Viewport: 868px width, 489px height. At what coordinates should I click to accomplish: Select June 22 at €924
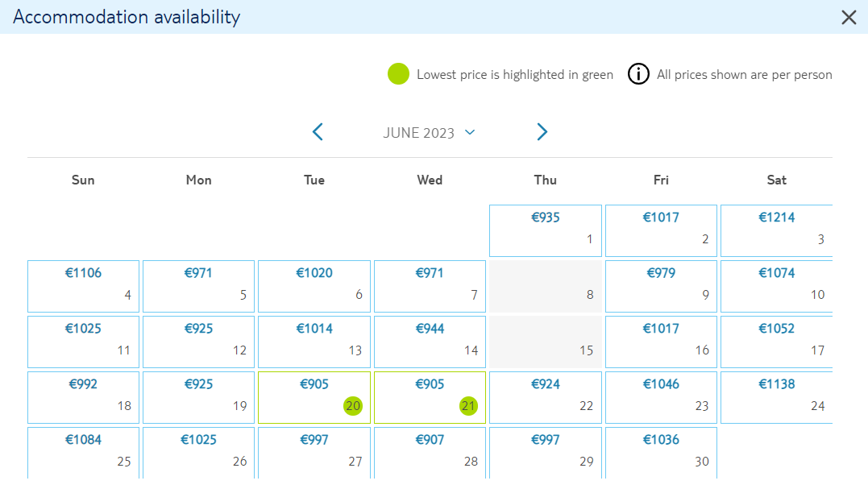click(x=546, y=397)
